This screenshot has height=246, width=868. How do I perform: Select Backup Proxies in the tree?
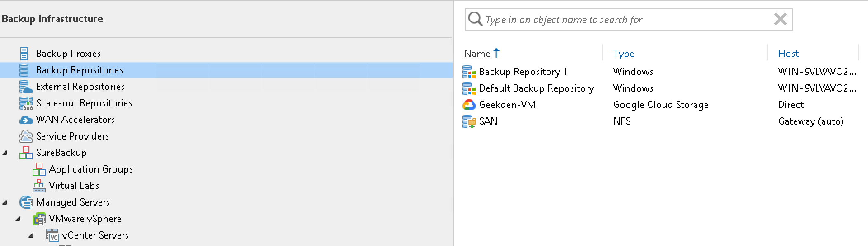tap(68, 54)
